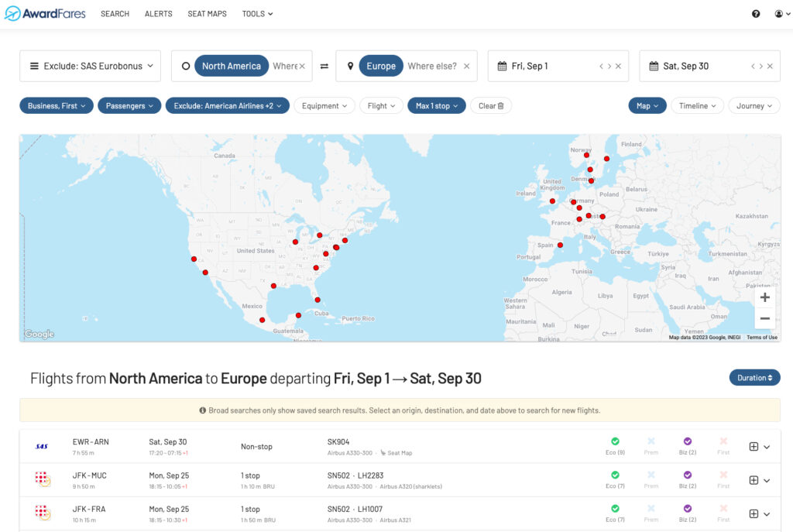Viewport: 793px width, 532px height.
Task: Open the Passengers filter dropdown
Action: point(129,105)
